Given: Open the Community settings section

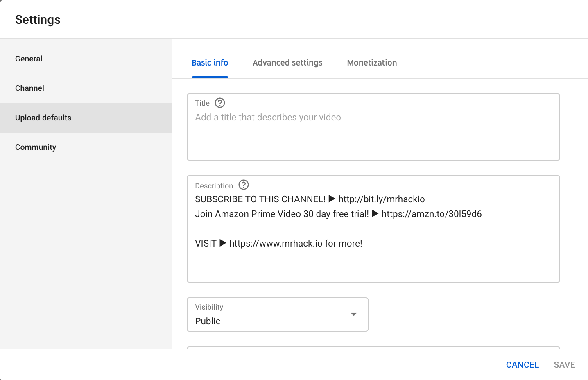Looking at the screenshot, I should click(x=36, y=147).
